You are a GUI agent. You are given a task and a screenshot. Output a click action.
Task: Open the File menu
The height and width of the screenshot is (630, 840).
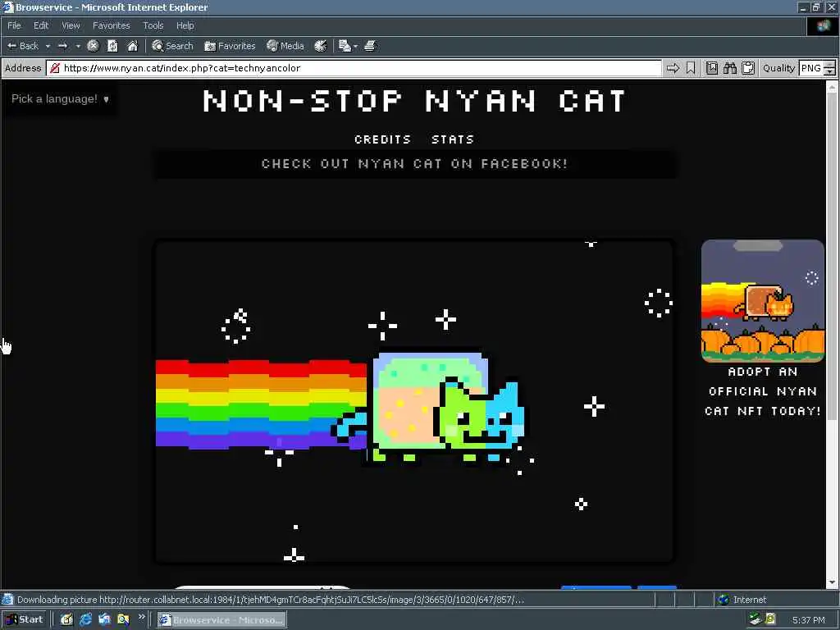[x=14, y=25]
